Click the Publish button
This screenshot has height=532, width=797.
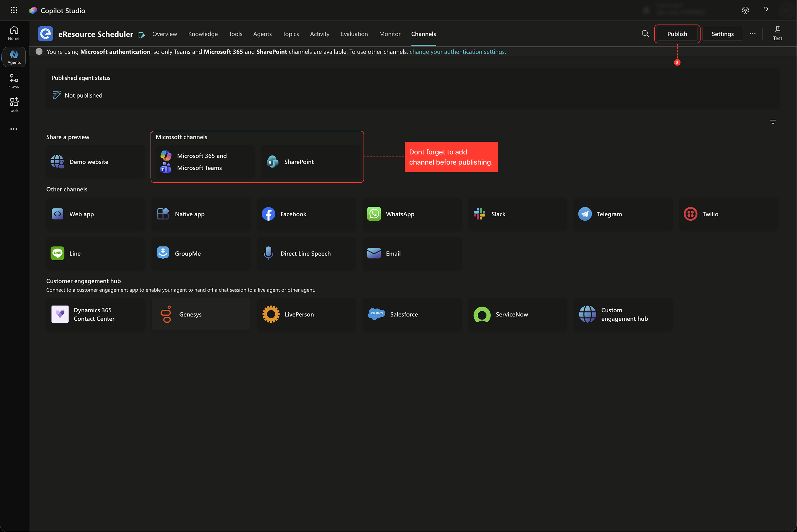(677, 34)
